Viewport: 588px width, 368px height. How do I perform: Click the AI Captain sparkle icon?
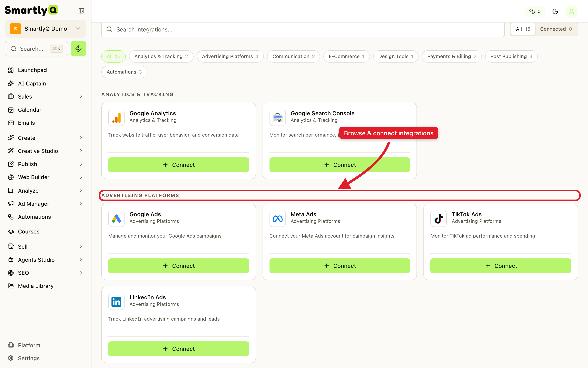click(x=11, y=83)
